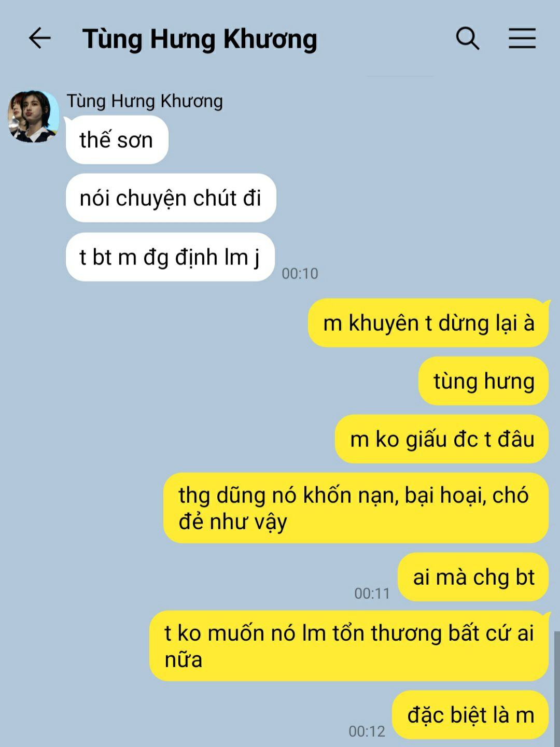
Task: Select the "ai mà chg bt" bubble
Action: pyautogui.click(x=473, y=577)
